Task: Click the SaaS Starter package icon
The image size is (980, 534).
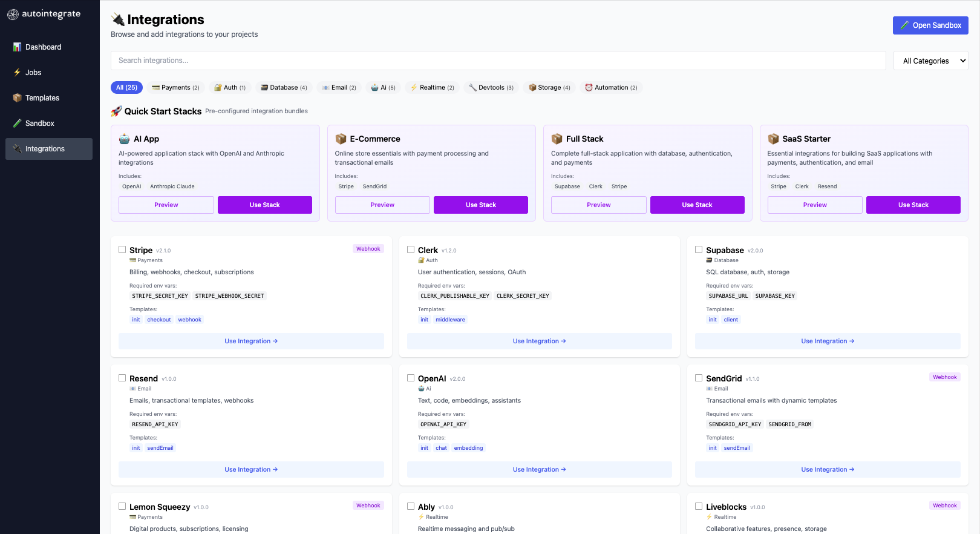Action: [773, 139]
